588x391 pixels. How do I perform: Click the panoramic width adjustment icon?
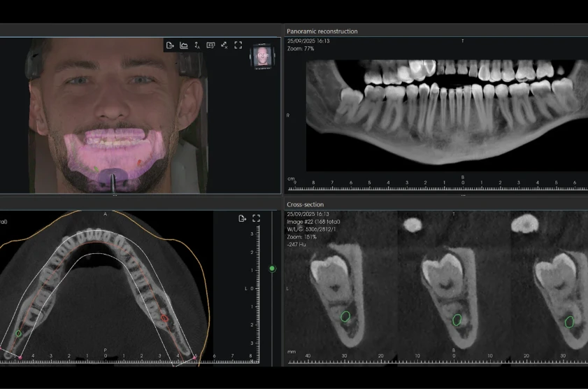pyautogui.click(x=210, y=45)
